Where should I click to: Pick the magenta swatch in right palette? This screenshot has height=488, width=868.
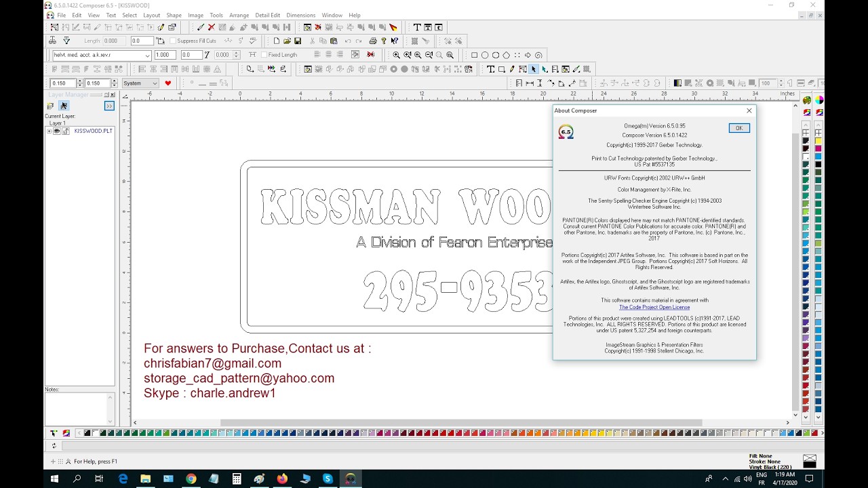click(x=818, y=148)
